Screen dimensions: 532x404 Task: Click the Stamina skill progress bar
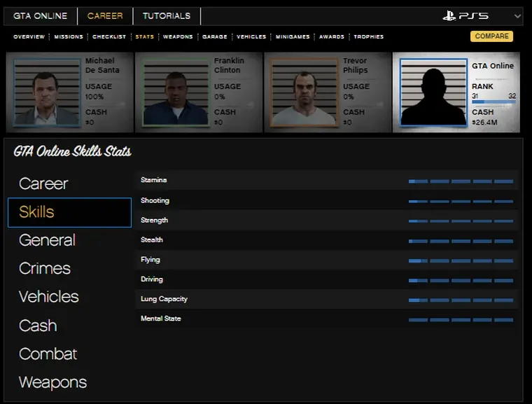tap(461, 181)
